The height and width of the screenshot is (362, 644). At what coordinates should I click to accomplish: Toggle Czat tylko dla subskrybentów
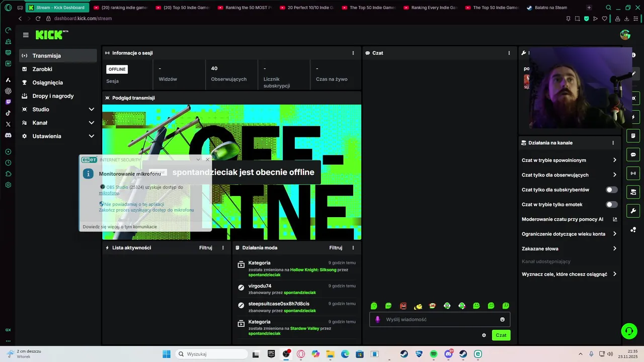coord(612,190)
